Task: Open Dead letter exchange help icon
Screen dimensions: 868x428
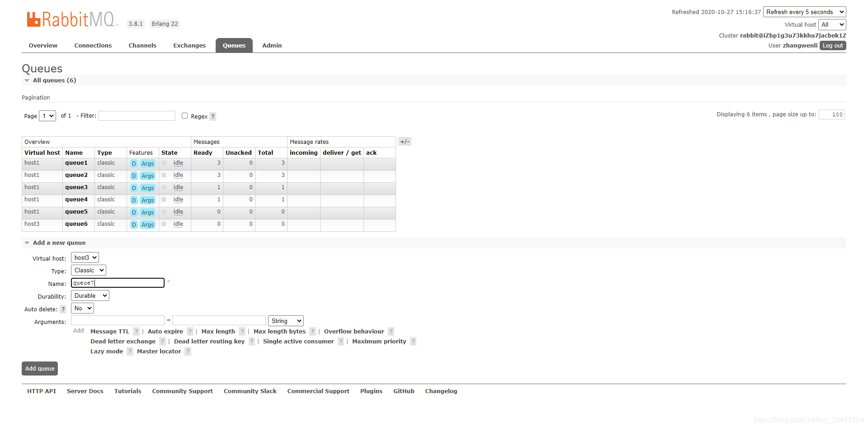Action: click(162, 342)
